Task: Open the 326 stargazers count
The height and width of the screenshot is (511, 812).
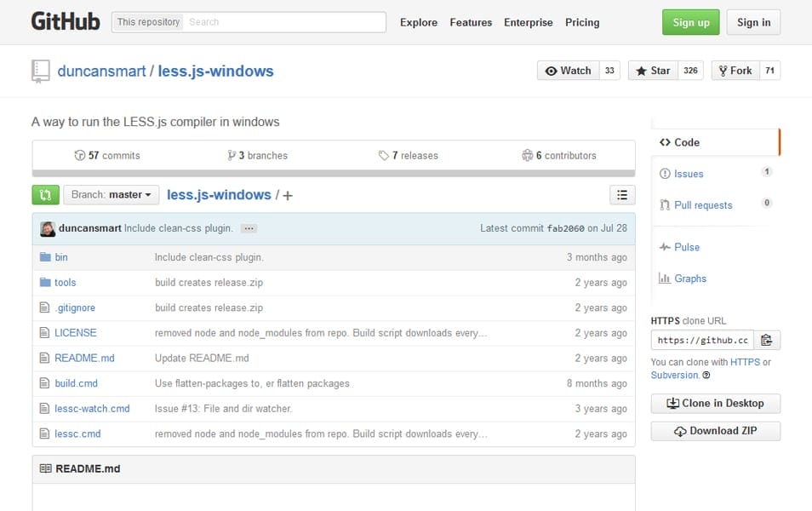Action: tap(691, 71)
